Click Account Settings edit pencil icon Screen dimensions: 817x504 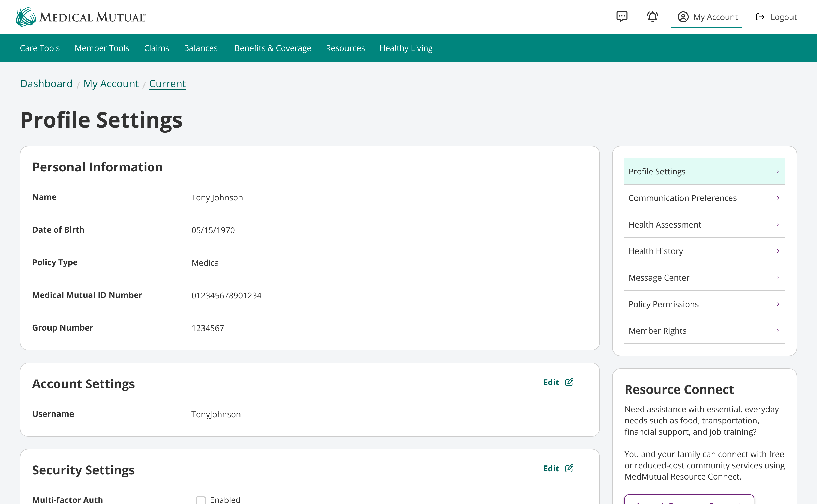(x=569, y=382)
